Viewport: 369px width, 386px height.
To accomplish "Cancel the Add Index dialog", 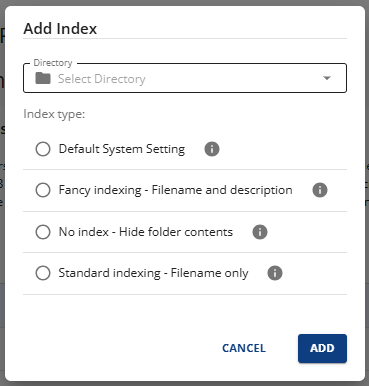I will pos(244,348).
